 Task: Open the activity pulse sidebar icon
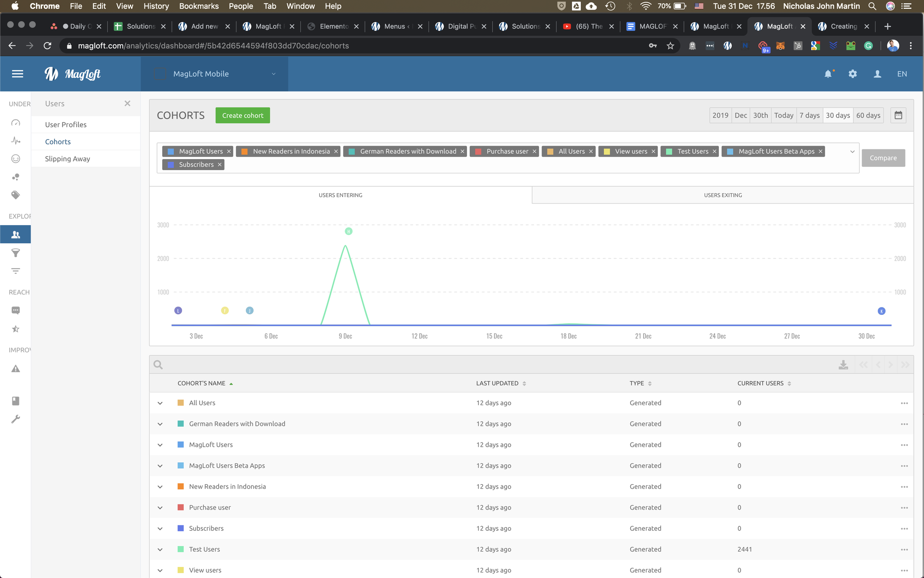[x=16, y=141]
